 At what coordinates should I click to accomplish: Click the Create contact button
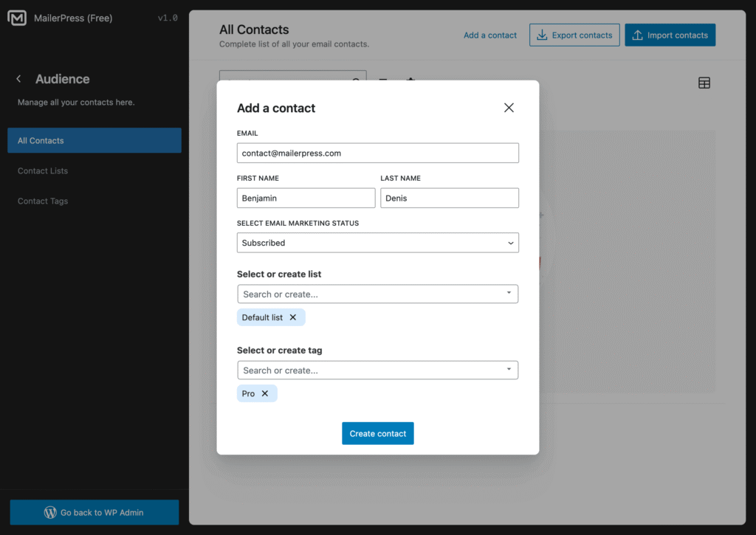tap(377, 433)
